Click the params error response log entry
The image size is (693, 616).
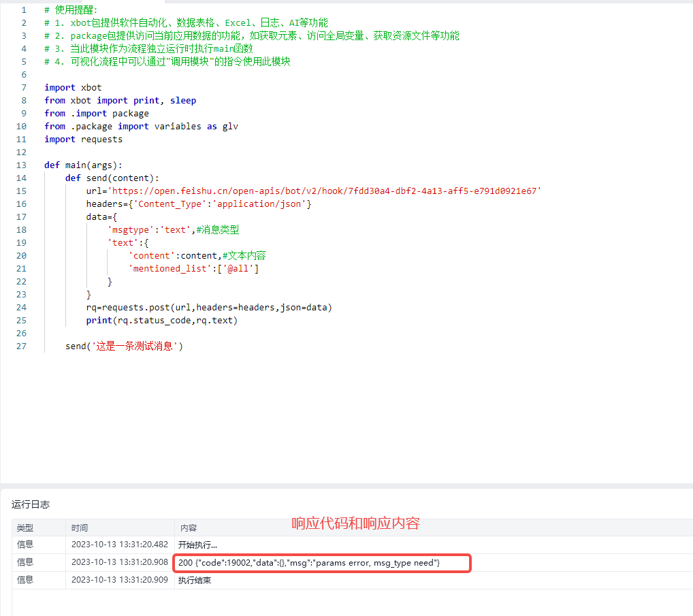309,562
